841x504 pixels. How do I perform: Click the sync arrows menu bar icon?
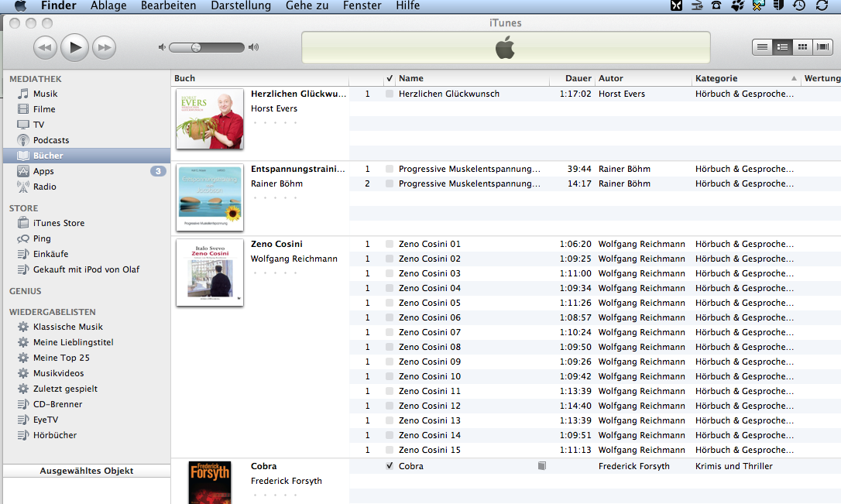pyautogui.click(x=822, y=6)
